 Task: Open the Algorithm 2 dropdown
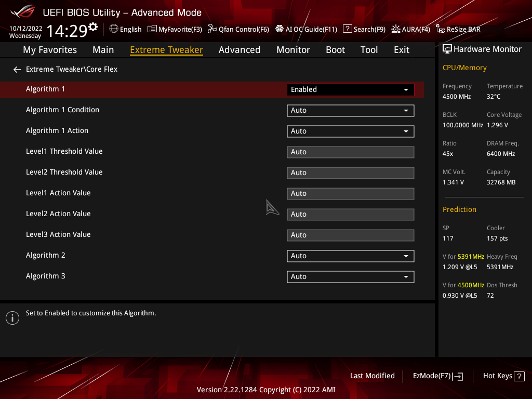coord(351,256)
